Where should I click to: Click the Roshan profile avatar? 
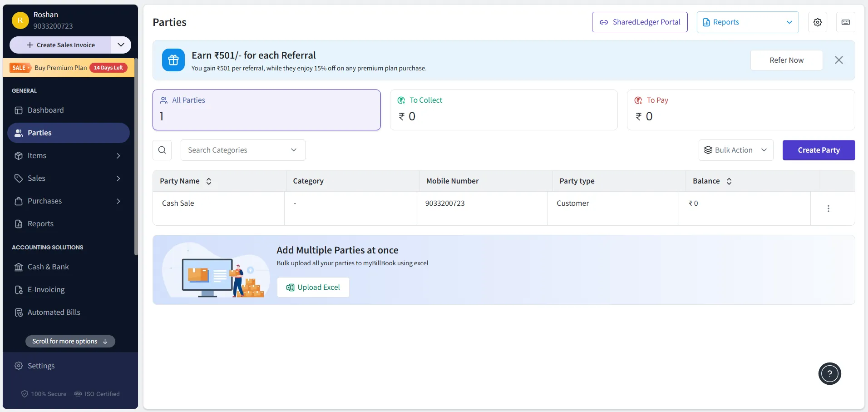coord(20,20)
